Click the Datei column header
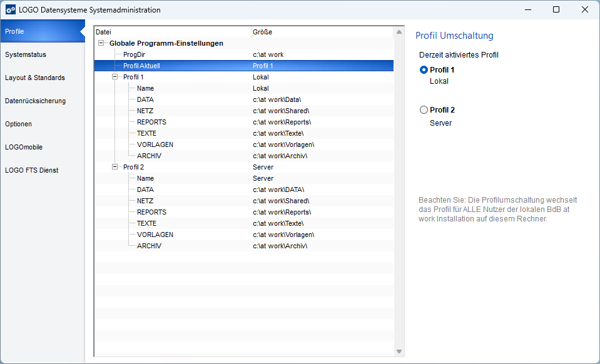The height and width of the screenshot is (364, 600). pyautogui.click(x=173, y=32)
